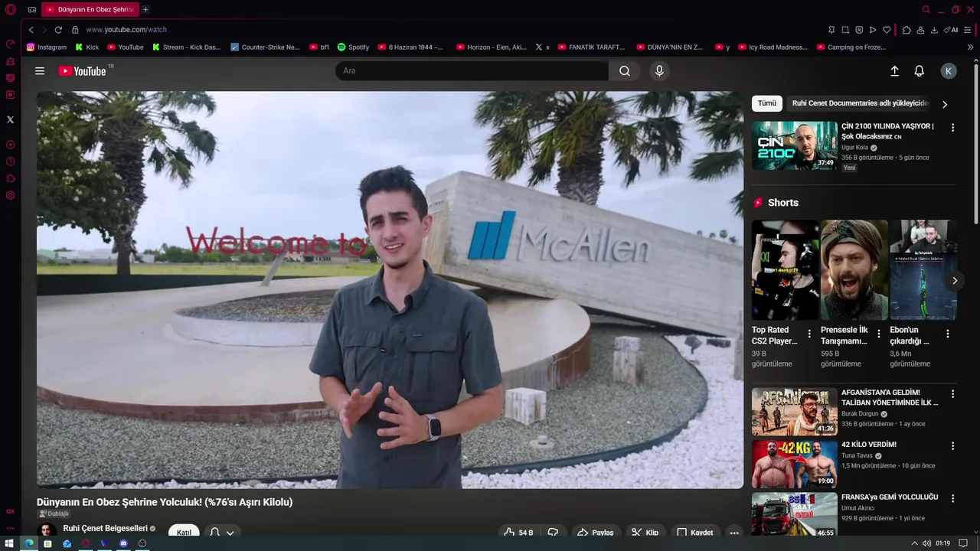Open the Opera AI button
980x551 pixels.
click(x=951, y=30)
